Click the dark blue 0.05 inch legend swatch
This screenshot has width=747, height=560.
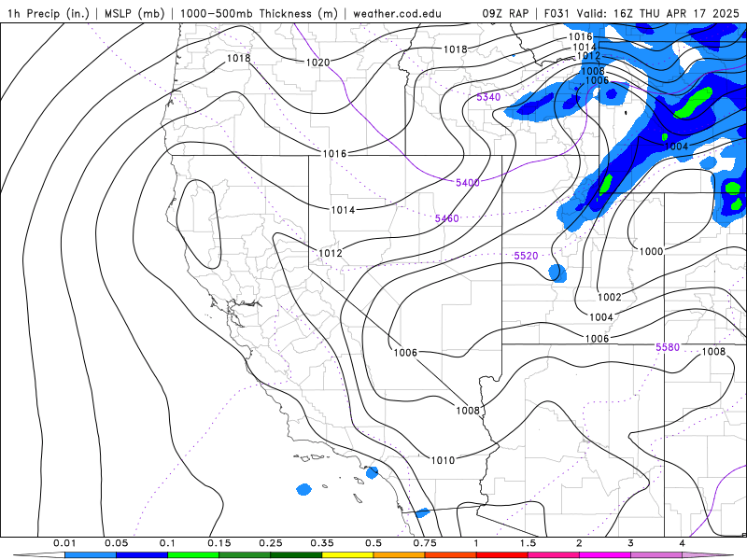coord(142,555)
